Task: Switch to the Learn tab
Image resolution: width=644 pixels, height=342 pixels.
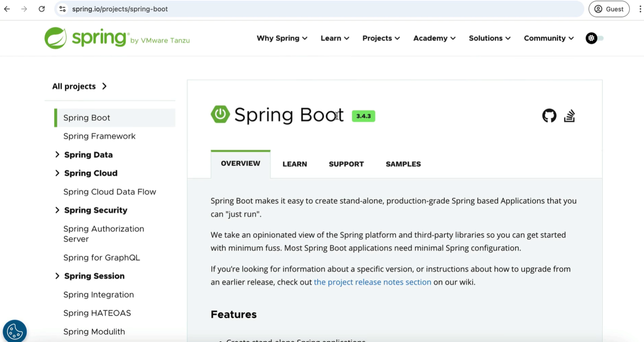Action: pyautogui.click(x=295, y=164)
